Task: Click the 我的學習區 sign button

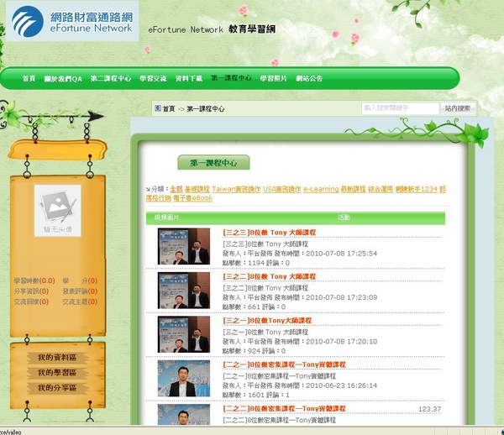Action: (57, 372)
